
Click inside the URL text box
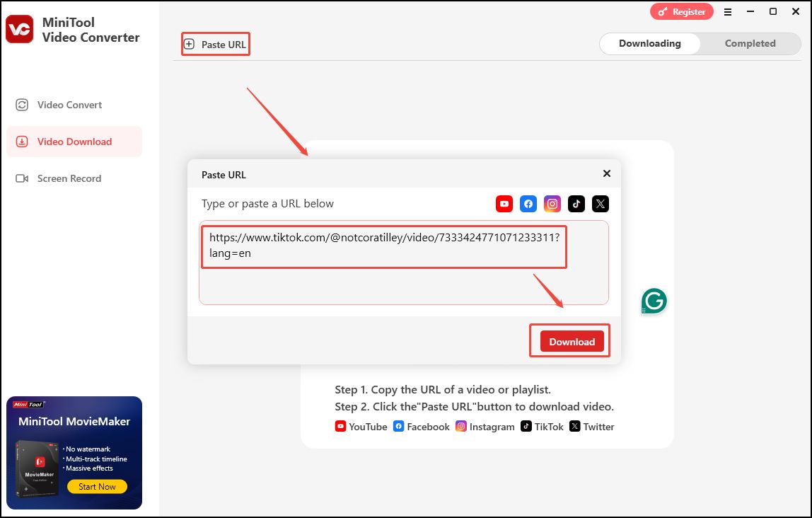(404, 263)
